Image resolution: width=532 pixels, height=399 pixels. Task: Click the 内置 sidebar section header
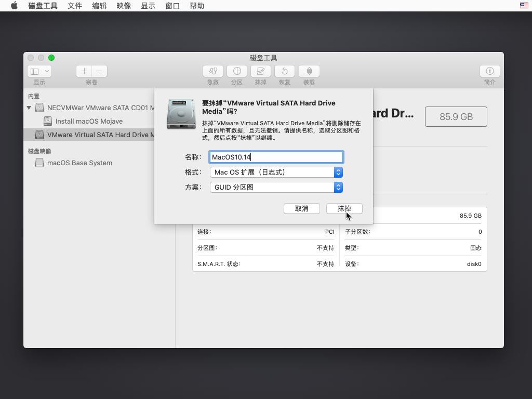[x=34, y=96]
